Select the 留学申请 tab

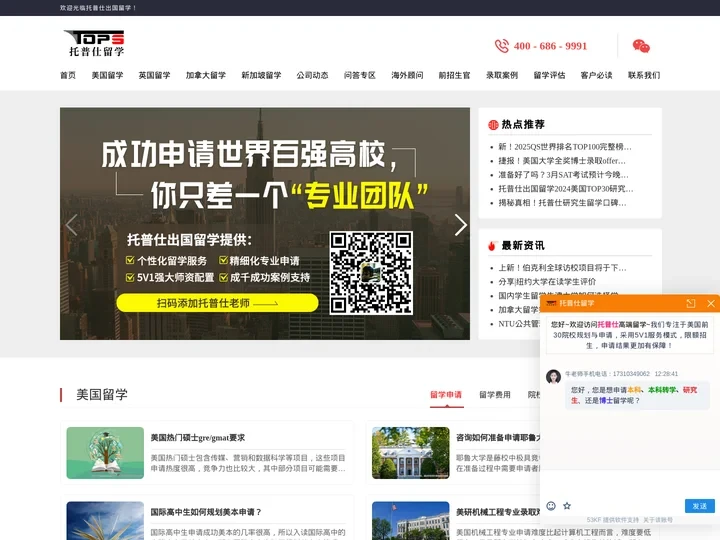click(x=446, y=395)
